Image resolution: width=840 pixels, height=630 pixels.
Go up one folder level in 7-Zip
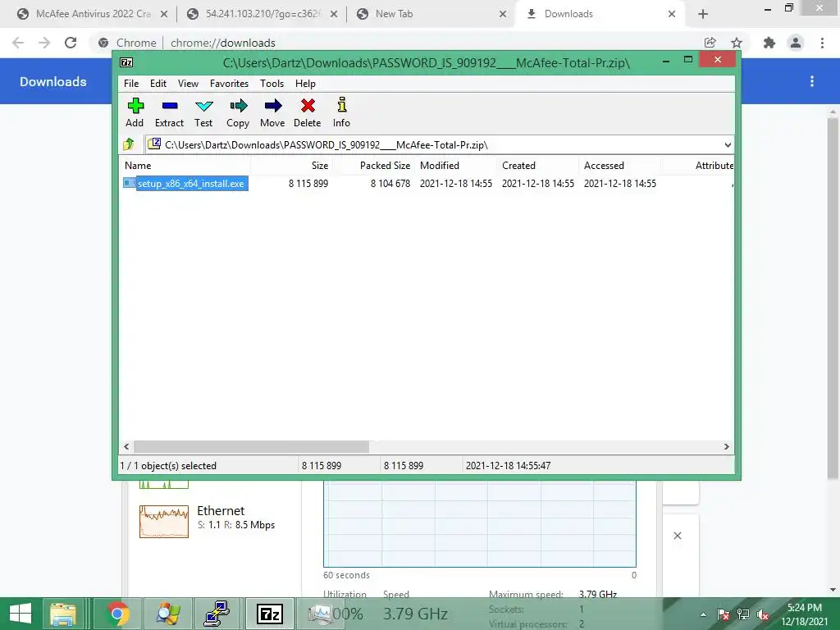[129, 144]
